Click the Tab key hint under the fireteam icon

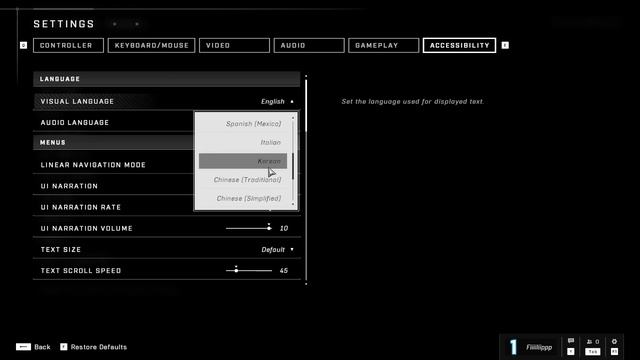pyautogui.click(x=593, y=351)
